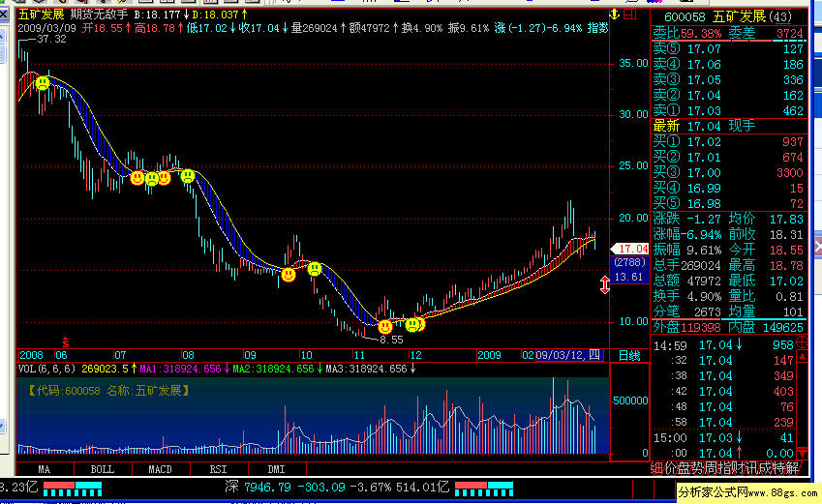Image resolution: width=822 pixels, height=504 pixels.
Task: Select the 细 tab under the tick list
Action: pos(657,468)
